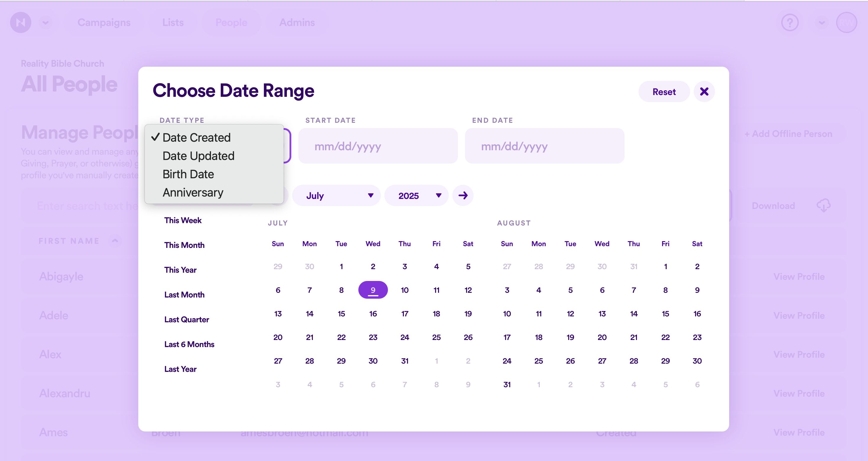868x461 pixels.
Task: View Profile for Ames
Action: pyautogui.click(x=799, y=432)
